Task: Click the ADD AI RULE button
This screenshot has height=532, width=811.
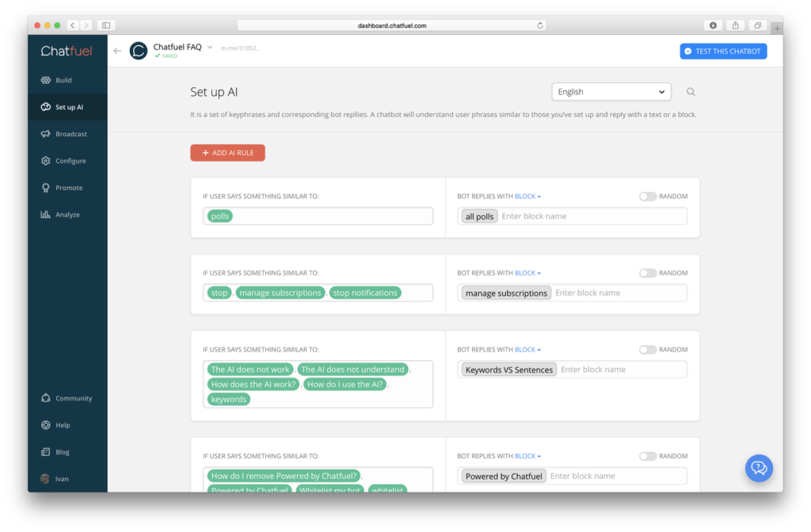Action: 227,153
